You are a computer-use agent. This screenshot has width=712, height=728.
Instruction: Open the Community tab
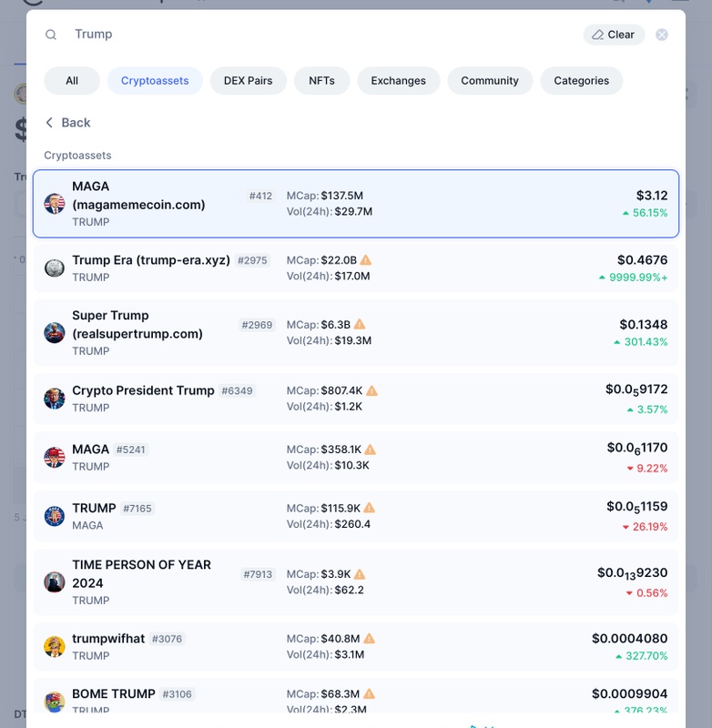point(490,81)
